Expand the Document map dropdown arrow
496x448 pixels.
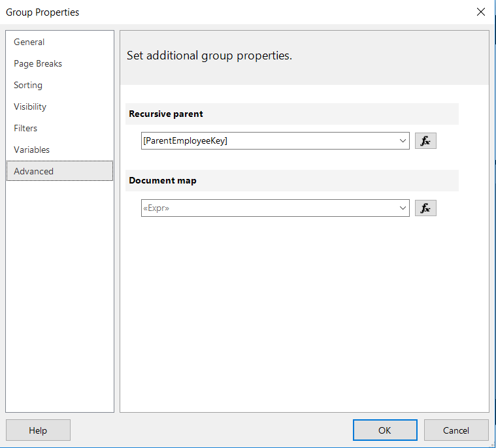(403, 208)
